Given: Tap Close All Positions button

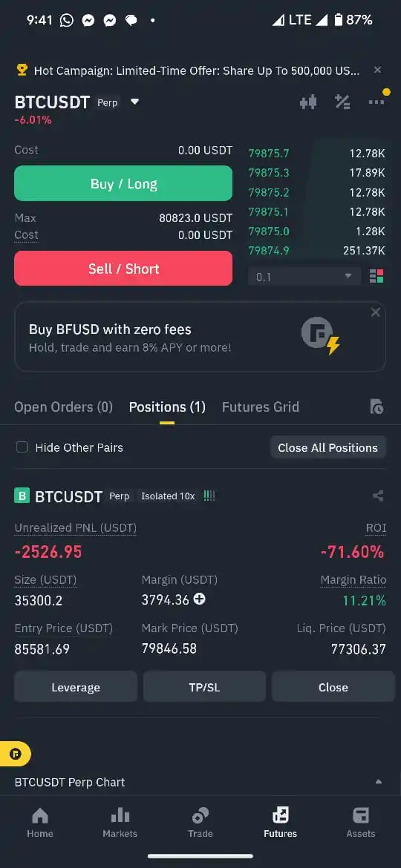Looking at the screenshot, I should (328, 447).
